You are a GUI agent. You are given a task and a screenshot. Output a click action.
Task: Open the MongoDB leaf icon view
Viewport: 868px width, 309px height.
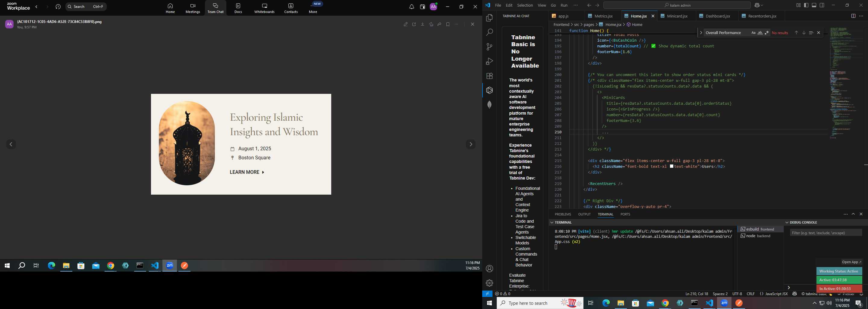click(489, 105)
